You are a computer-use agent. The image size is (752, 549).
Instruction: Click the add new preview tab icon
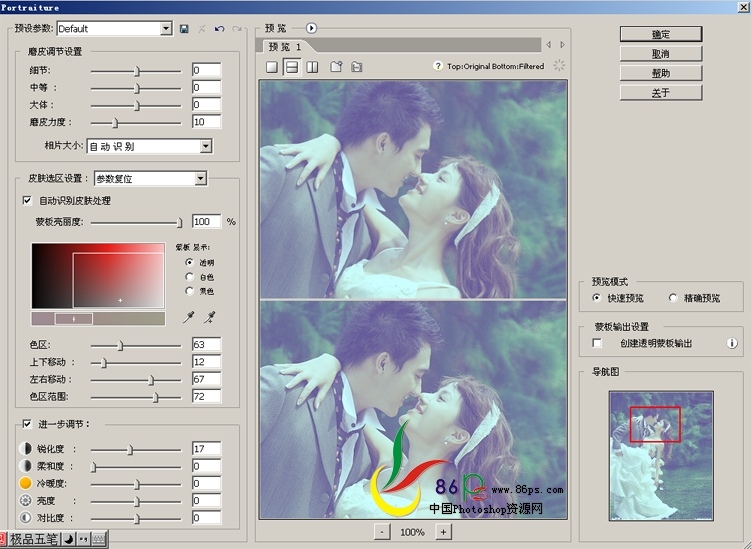click(336, 66)
